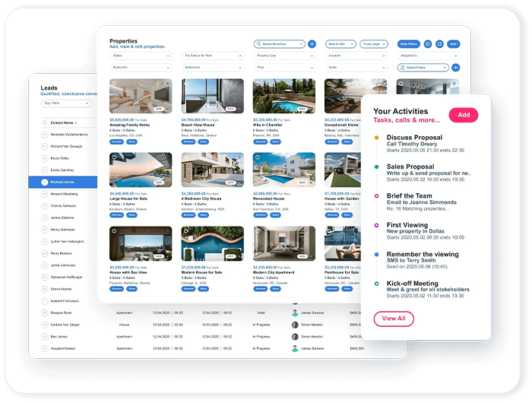Tick select circle on House with Sea View card
The height and width of the screenshot is (403, 532).
114,231
